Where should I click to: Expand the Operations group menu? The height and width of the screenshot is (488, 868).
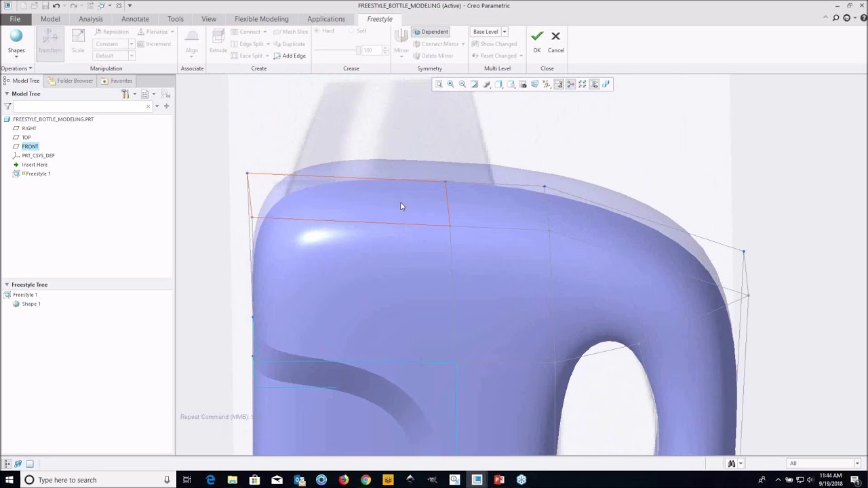(x=16, y=68)
